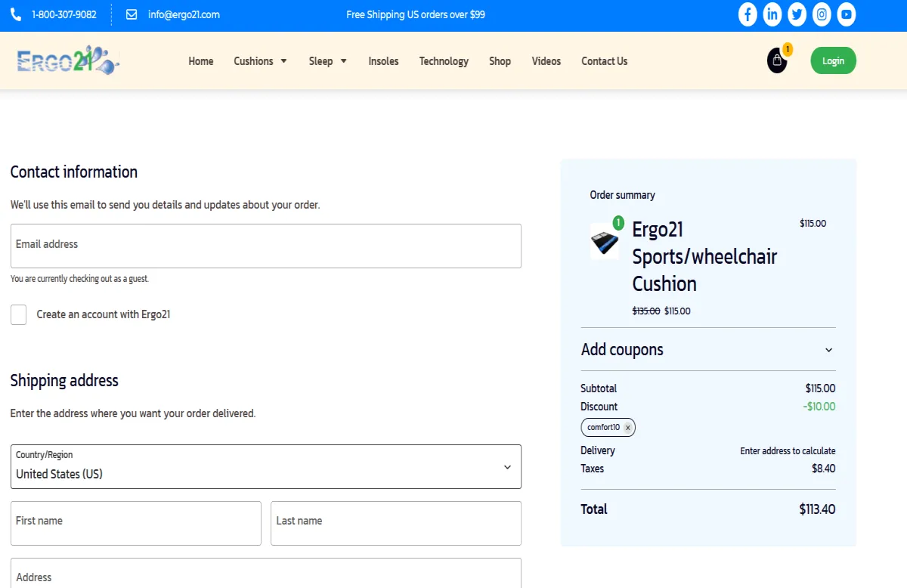Focus the Email address field
Image resolution: width=907 pixels, height=588 pixels.
[265, 246]
